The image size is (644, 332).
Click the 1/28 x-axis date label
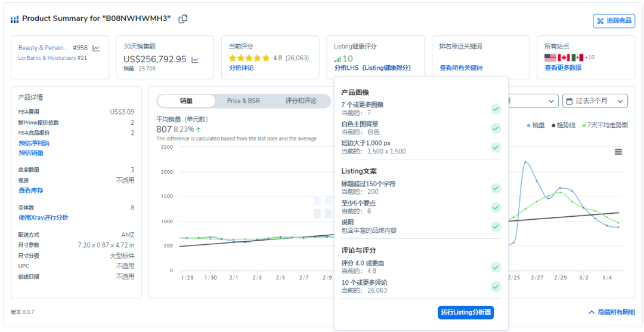point(187,278)
